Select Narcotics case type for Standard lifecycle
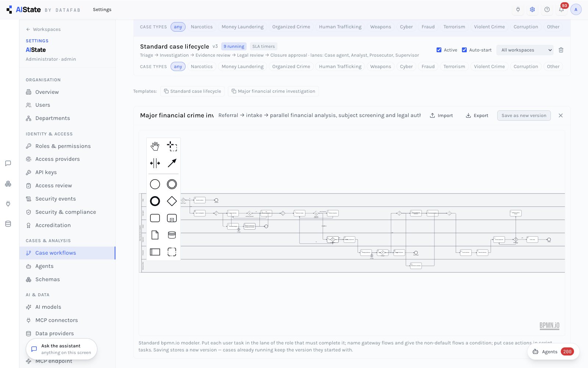588x368 pixels. pos(202,67)
